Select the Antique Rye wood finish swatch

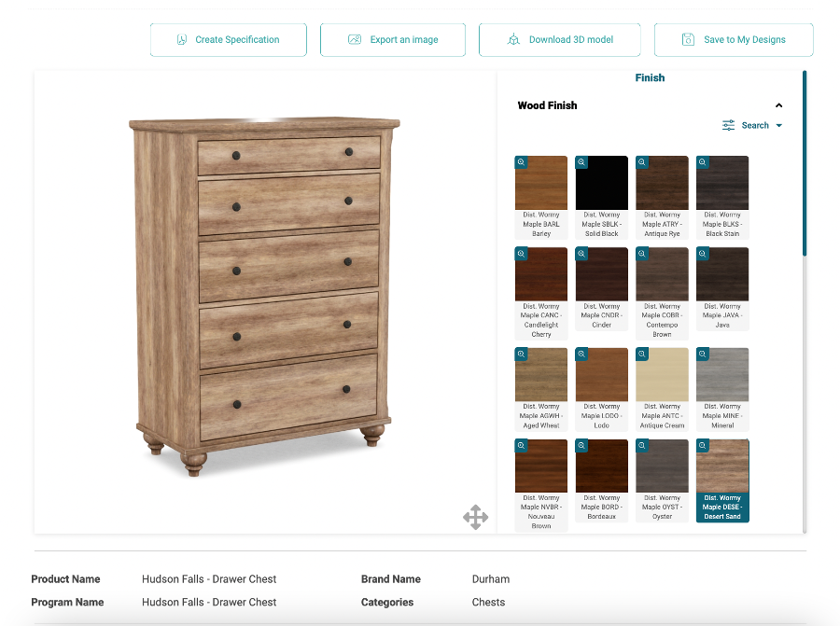click(x=662, y=196)
